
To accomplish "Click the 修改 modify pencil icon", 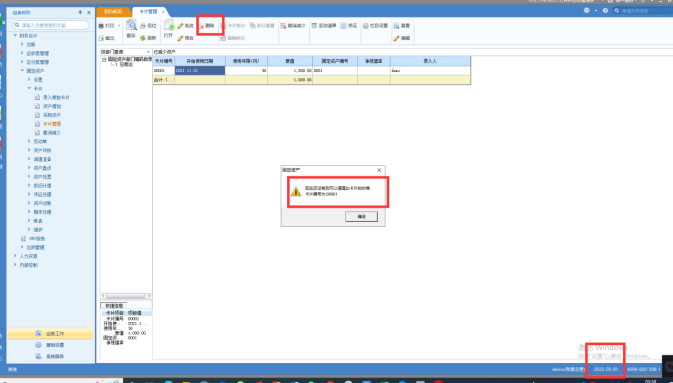I will tap(181, 38).
